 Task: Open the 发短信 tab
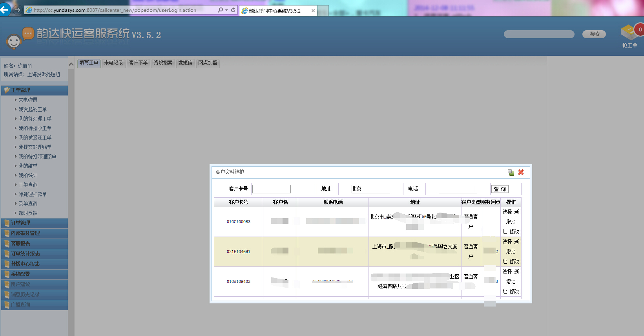tap(185, 63)
